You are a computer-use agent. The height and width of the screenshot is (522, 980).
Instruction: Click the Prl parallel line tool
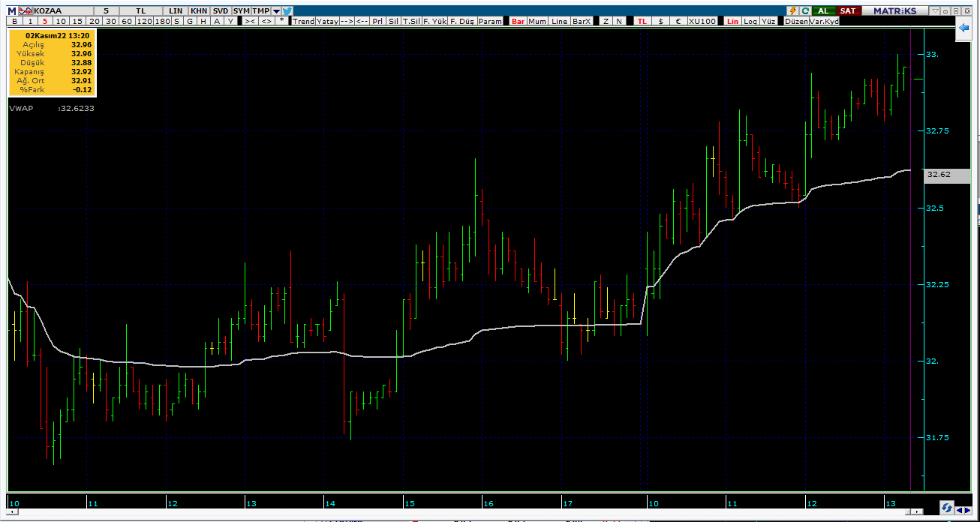pyautogui.click(x=377, y=21)
